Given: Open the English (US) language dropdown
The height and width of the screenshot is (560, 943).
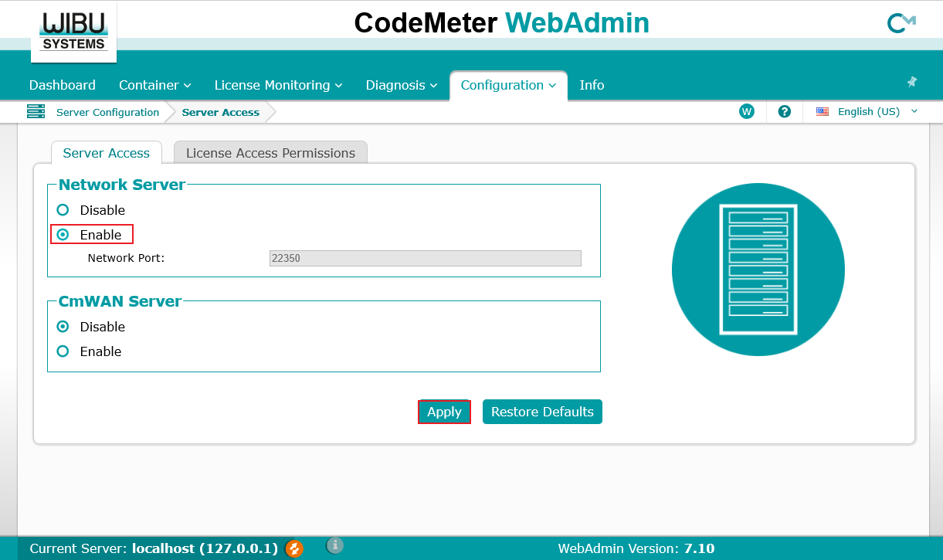Looking at the screenshot, I should [x=868, y=111].
